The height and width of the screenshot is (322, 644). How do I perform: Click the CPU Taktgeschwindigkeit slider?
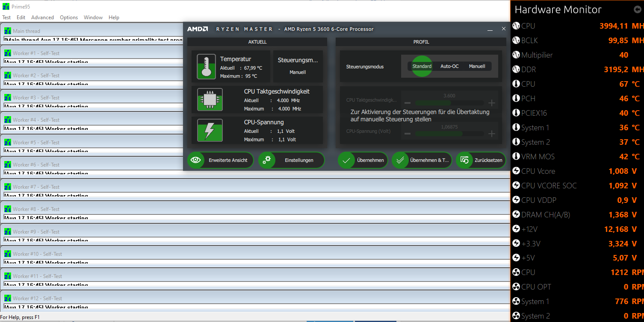tap(449, 103)
